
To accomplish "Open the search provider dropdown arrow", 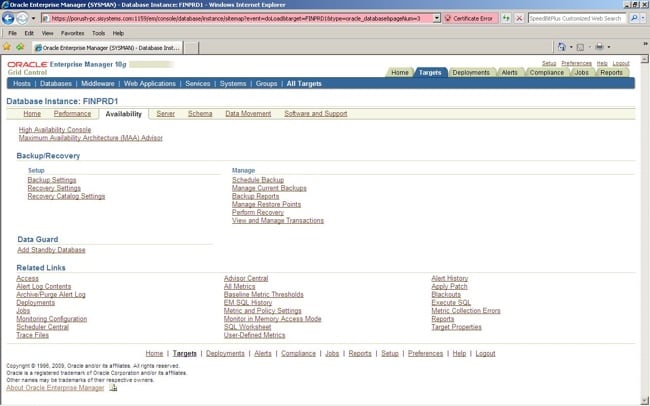I will tap(643, 19).
